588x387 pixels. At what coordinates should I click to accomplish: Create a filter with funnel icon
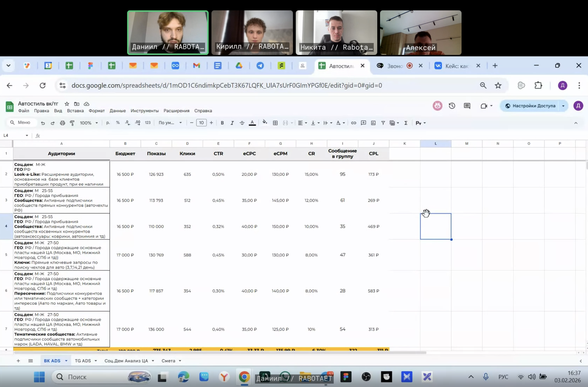click(383, 123)
